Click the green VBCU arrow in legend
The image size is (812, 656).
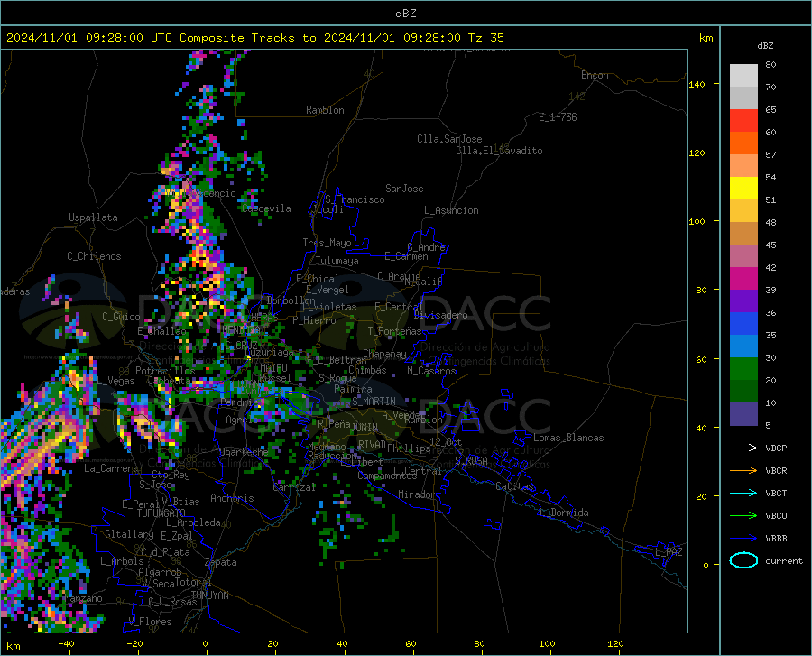(x=743, y=516)
